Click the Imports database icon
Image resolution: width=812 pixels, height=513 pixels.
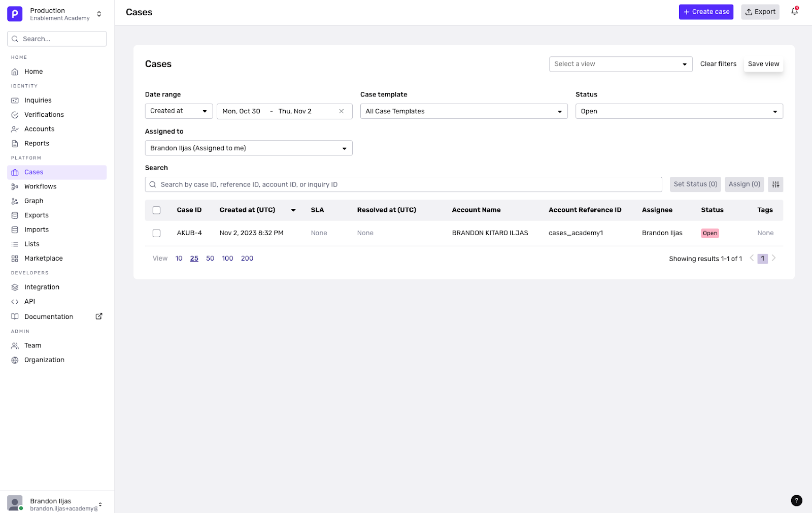click(x=15, y=230)
